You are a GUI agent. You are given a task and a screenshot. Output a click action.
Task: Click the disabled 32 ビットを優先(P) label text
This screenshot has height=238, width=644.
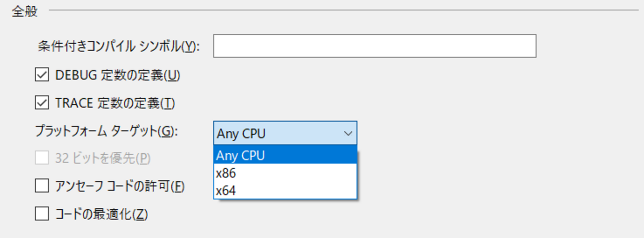point(103,159)
